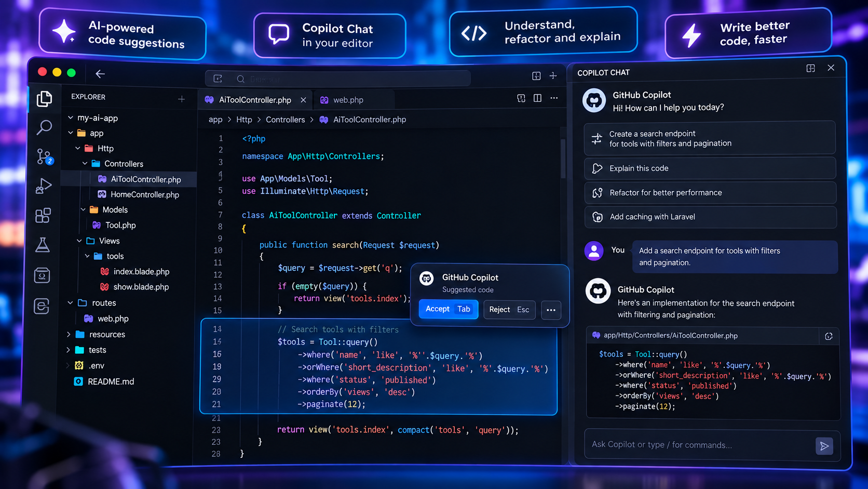Collapse the routes folder chevron
The image size is (868, 489).
pos(70,302)
